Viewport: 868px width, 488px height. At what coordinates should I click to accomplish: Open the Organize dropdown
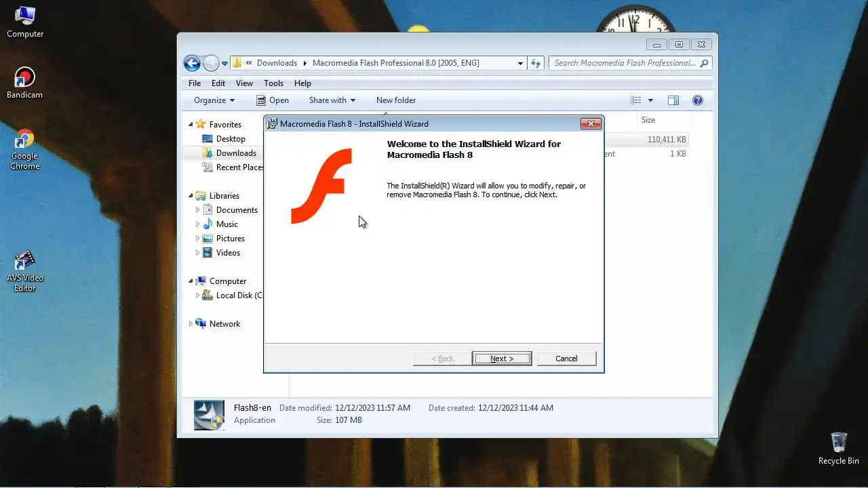click(214, 100)
